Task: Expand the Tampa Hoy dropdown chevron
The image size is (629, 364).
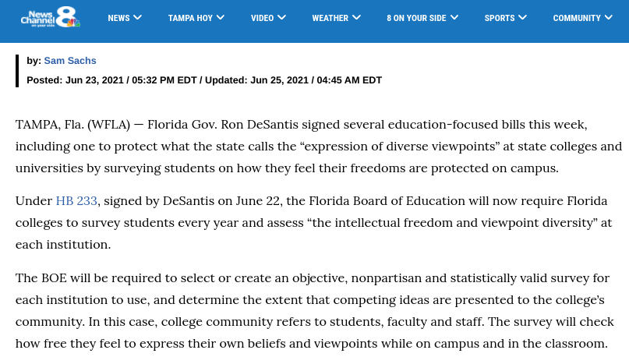Action: click(221, 17)
